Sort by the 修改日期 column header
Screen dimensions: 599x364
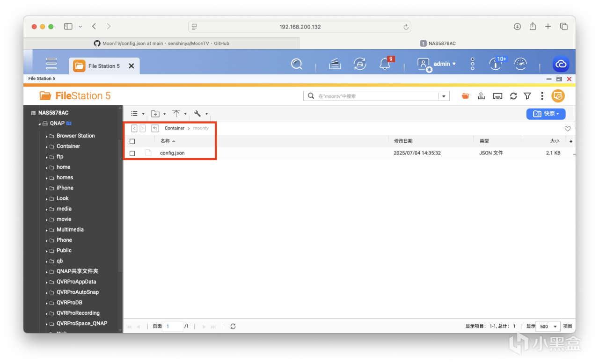[x=403, y=141]
